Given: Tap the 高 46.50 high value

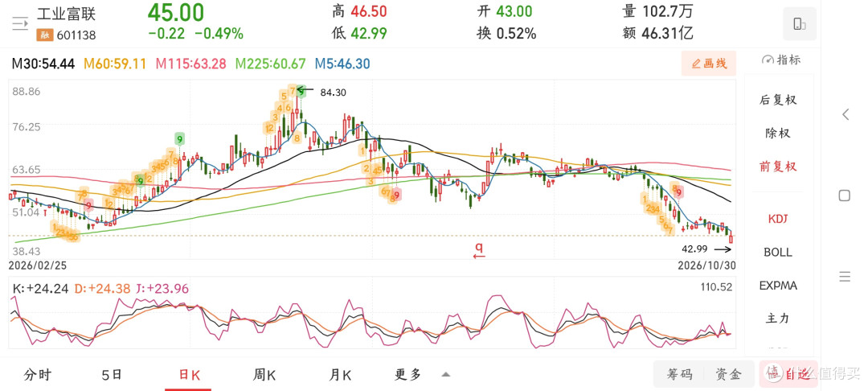Looking at the screenshot, I should [x=359, y=11].
